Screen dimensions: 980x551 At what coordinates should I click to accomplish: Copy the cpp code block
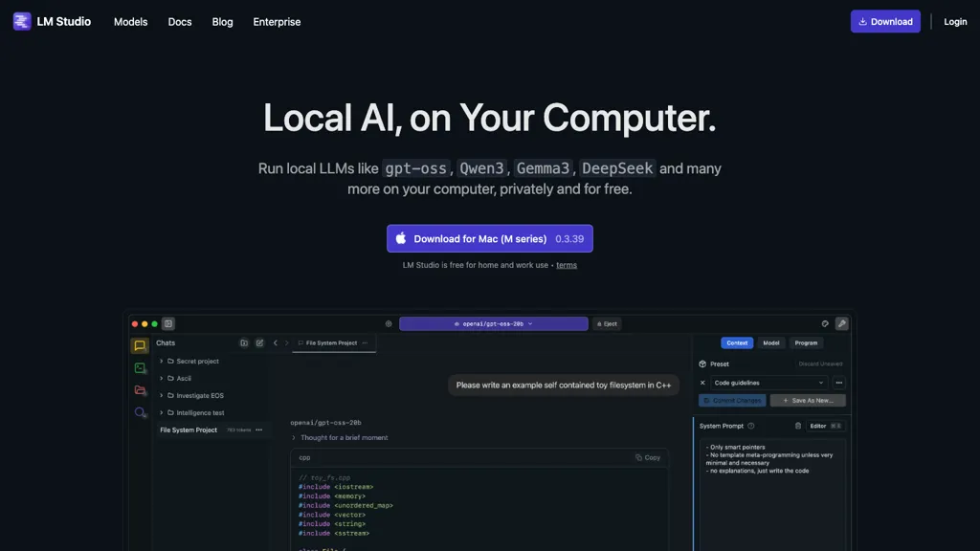648,458
